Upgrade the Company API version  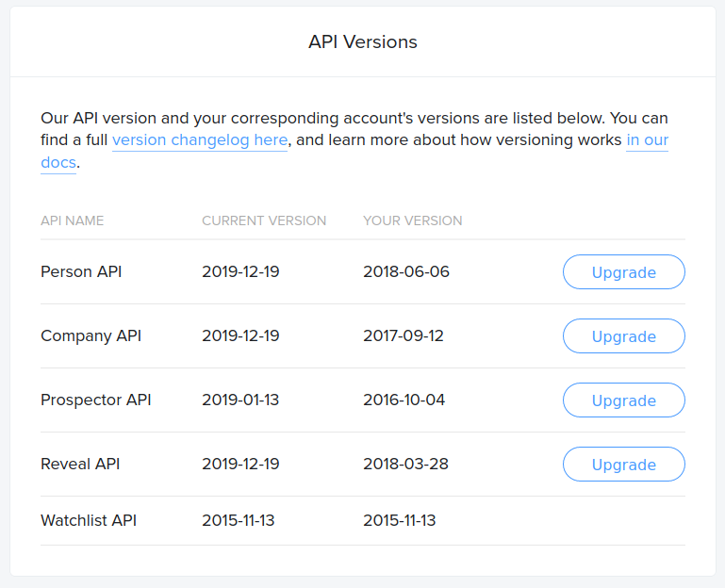tap(623, 336)
